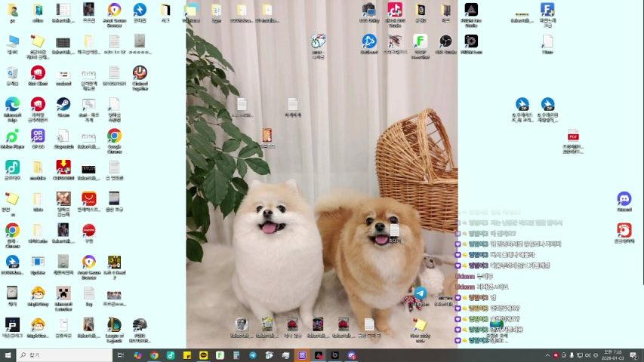
Task: Launch the Discord desktop shortcut
Action: 624,199
